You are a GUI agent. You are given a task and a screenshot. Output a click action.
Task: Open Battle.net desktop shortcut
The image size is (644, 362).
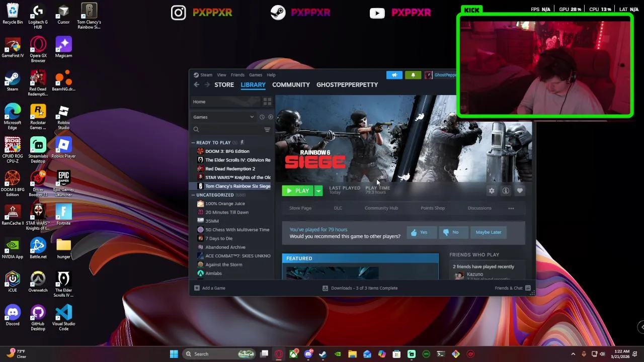pos(38,248)
